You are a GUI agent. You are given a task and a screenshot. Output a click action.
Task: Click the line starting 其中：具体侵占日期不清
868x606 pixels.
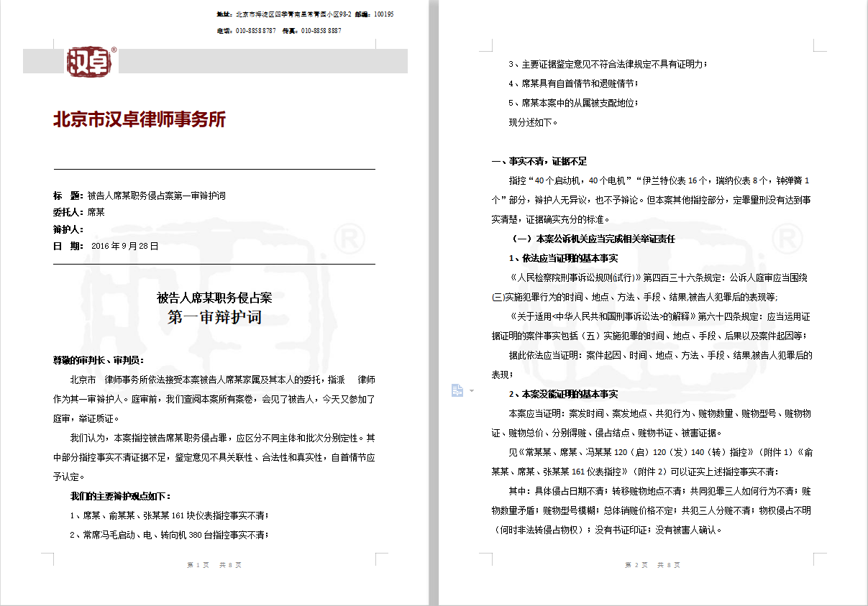coord(660,491)
